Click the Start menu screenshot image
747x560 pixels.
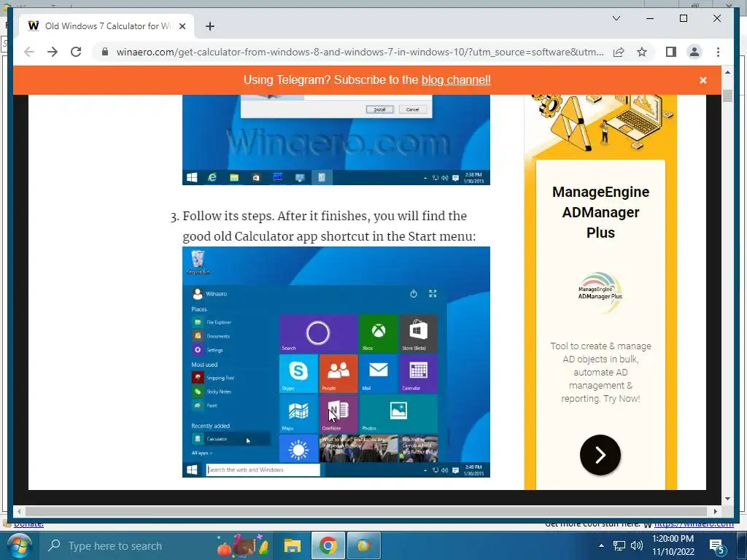click(x=336, y=362)
